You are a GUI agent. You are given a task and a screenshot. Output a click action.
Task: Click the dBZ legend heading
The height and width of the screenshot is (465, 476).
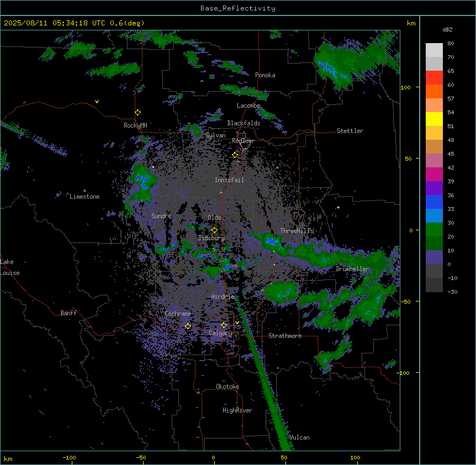[447, 30]
